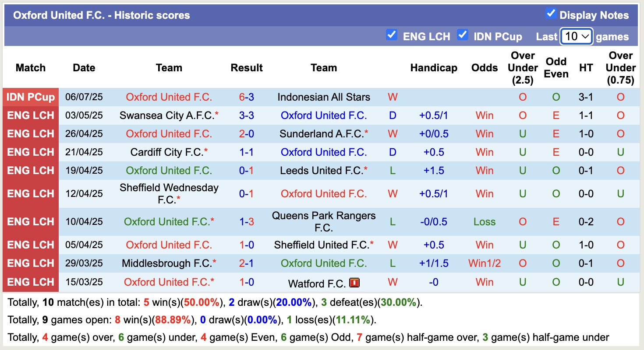644x350 pixels.
Task: Open the Last games count dropdown
Action: pos(576,36)
